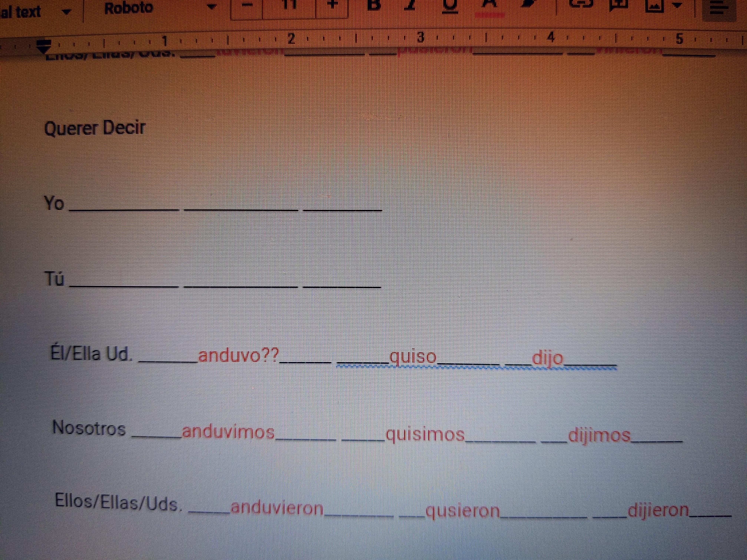The height and width of the screenshot is (560, 747).
Task: Toggle bold formatting
Action: (x=373, y=5)
